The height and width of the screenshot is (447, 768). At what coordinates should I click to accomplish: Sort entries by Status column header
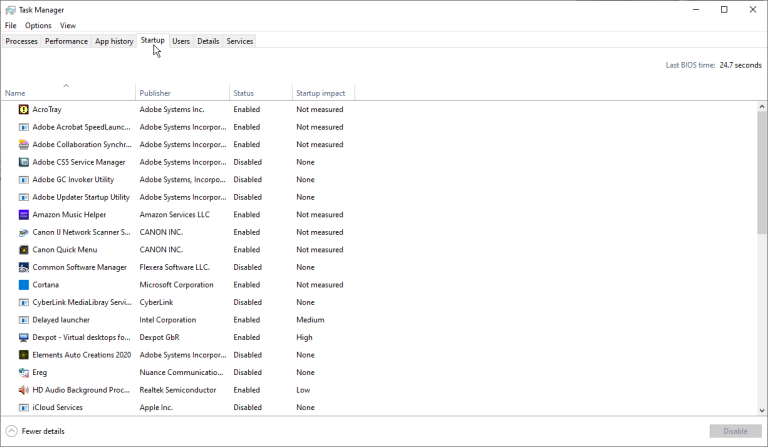click(244, 93)
